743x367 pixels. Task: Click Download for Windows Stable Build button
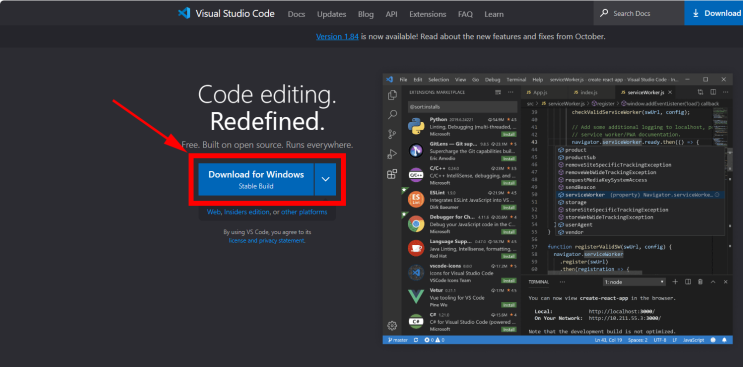pyautogui.click(x=256, y=179)
